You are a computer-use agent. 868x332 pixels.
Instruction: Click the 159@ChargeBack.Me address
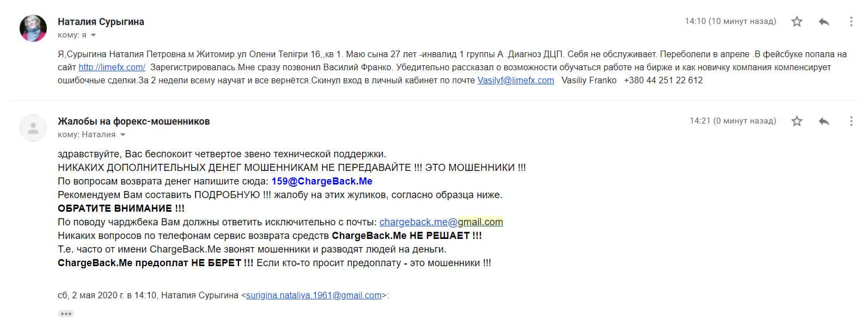tap(322, 181)
